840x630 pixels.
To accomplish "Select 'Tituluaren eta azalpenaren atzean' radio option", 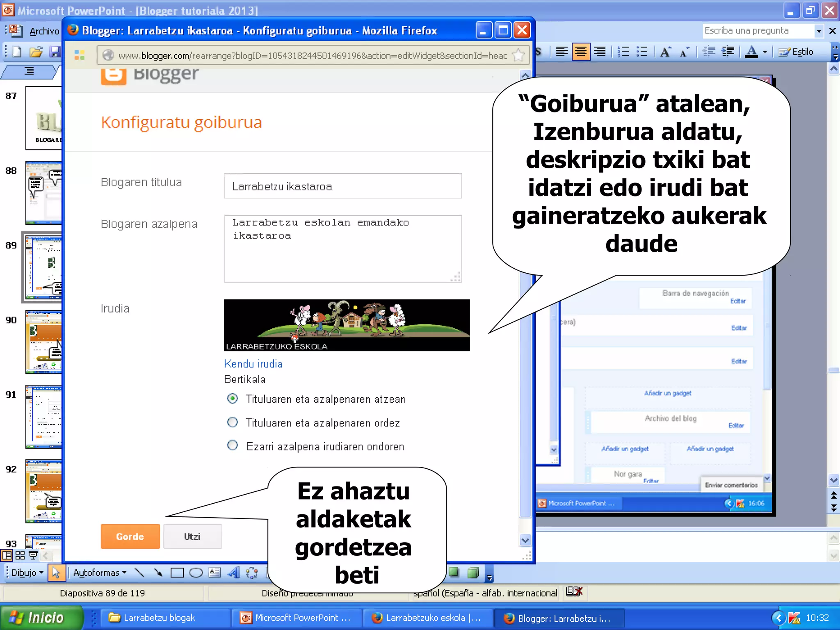I will [233, 399].
